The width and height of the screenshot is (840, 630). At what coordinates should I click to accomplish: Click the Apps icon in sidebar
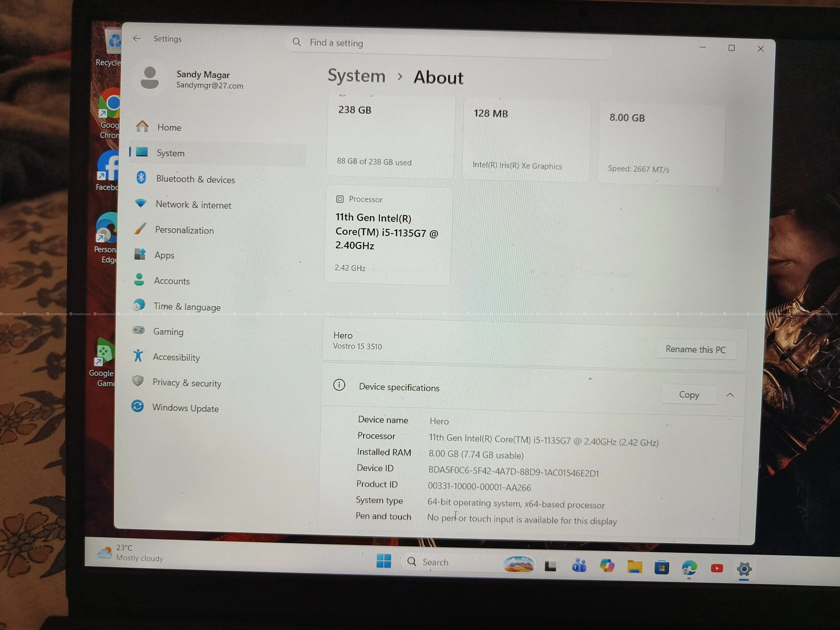point(140,254)
